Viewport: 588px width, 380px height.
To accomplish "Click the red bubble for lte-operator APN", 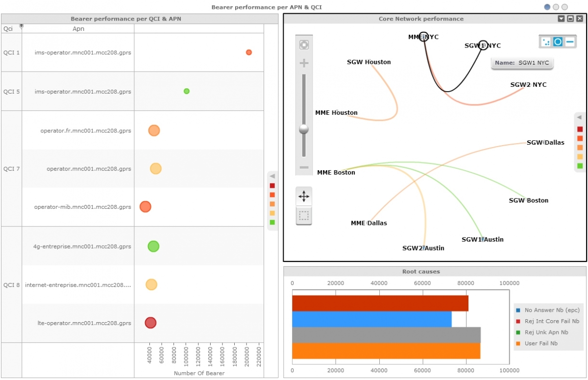I will point(150,323).
